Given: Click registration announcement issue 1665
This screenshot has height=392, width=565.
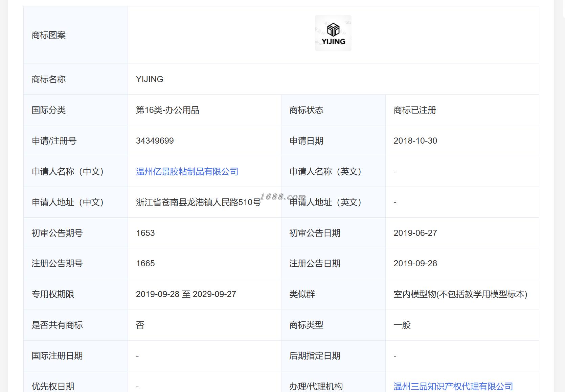Looking at the screenshot, I should (145, 263).
